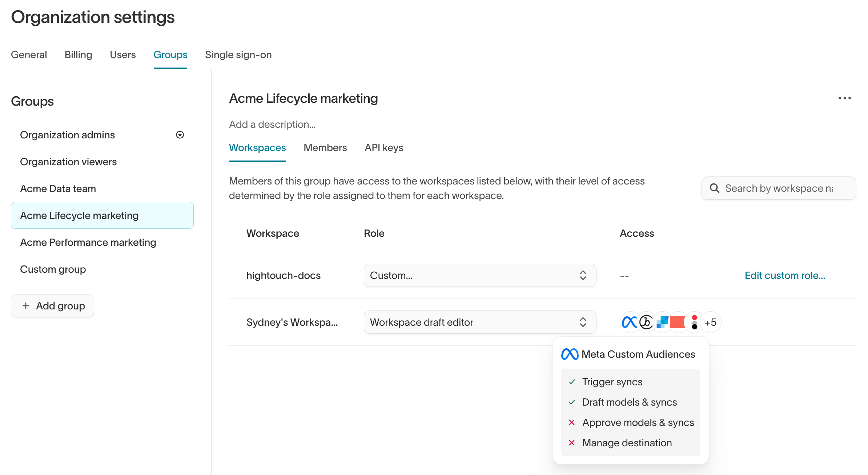Click the Search by workspace name field
The image size is (868, 475).
(x=779, y=188)
